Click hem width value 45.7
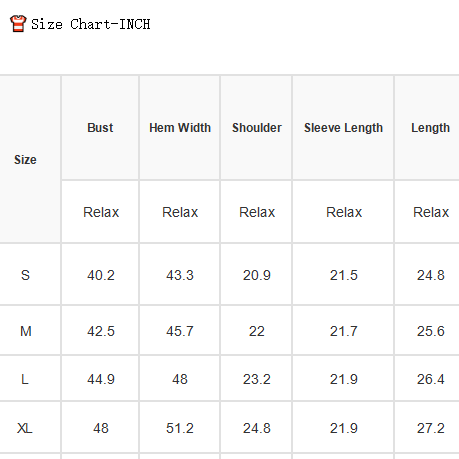The height and width of the screenshot is (459, 459). tap(180, 331)
